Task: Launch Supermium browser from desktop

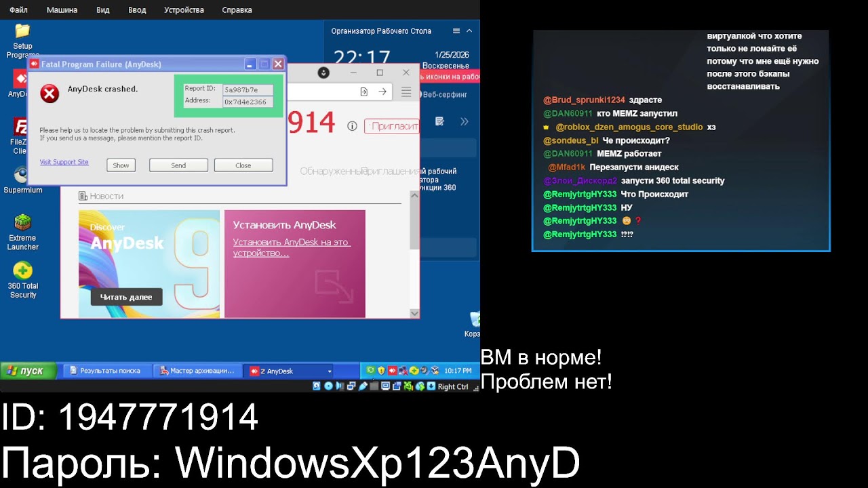Action: click(22, 180)
